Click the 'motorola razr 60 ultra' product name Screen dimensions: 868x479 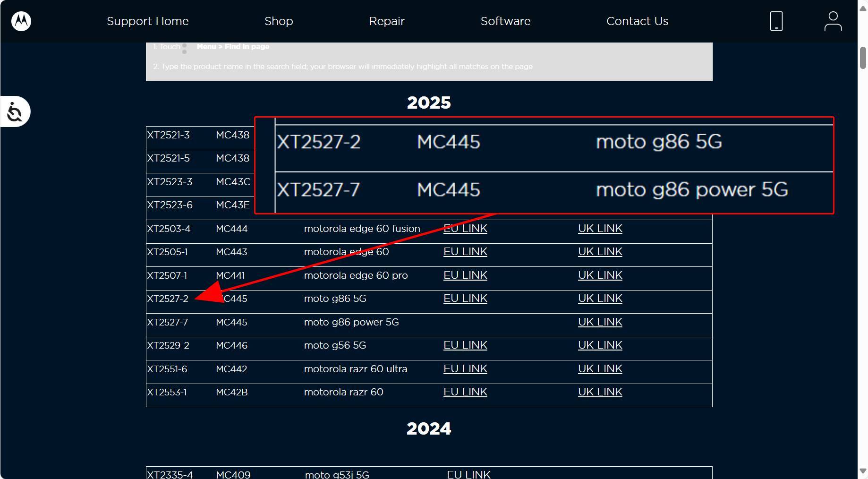356,369
